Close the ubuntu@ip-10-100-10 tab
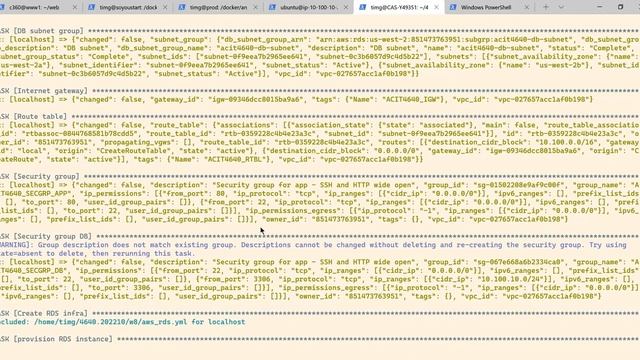640x360 pixels. 346,7
